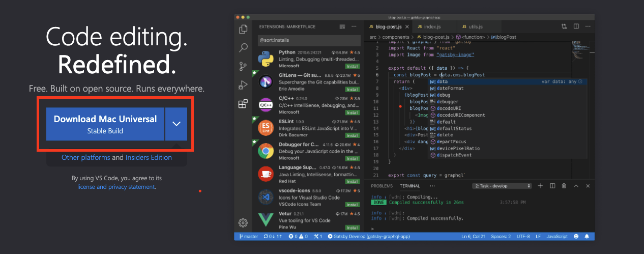Click 'JavaScript' language mode in status bar
Screen dimensions: 644x254
[x=557, y=237]
